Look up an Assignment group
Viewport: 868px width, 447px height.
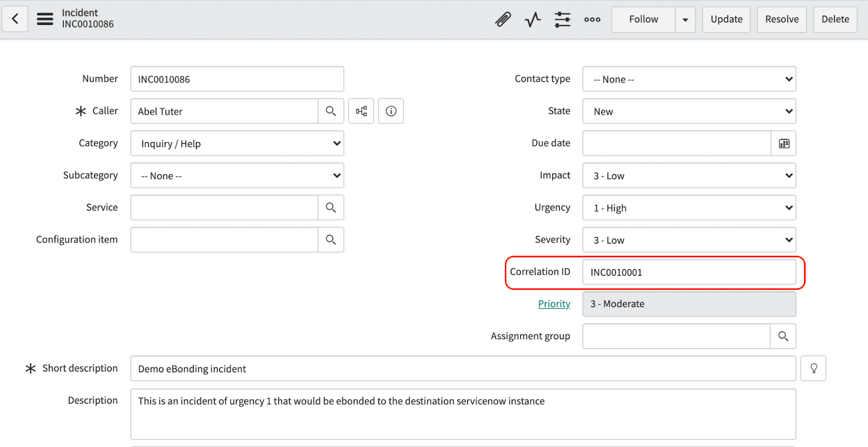[783, 336]
